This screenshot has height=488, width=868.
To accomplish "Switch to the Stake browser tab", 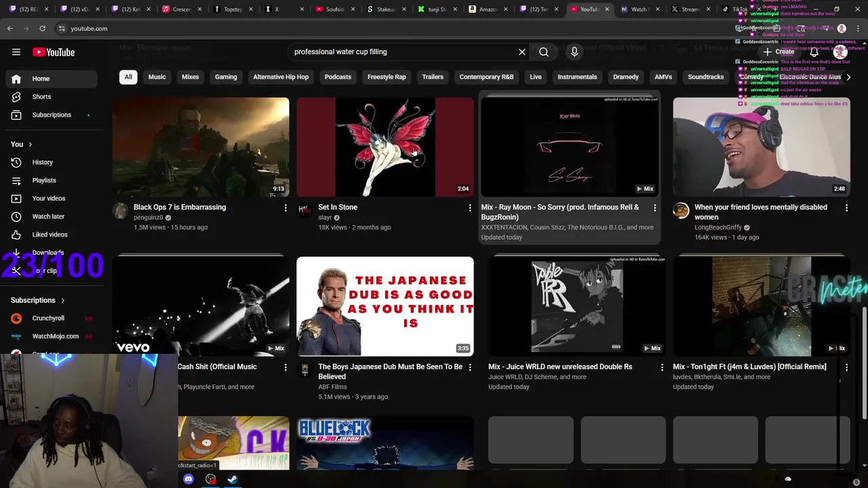I will (387, 9).
